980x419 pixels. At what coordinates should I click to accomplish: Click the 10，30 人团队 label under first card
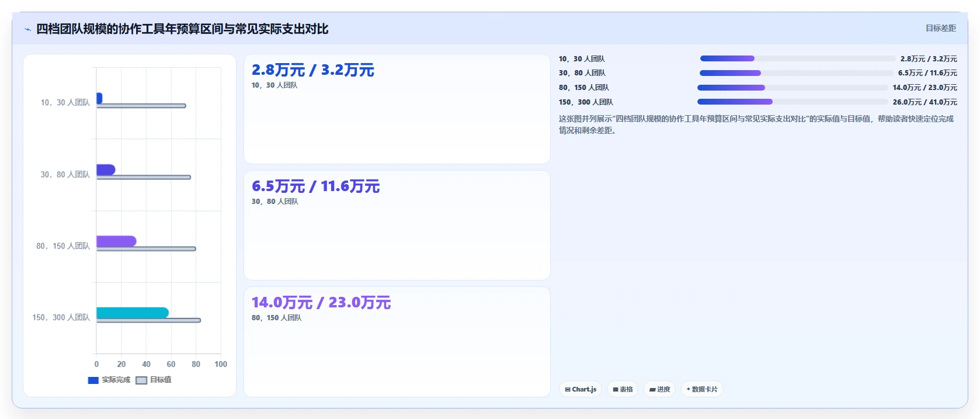point(274,85)
